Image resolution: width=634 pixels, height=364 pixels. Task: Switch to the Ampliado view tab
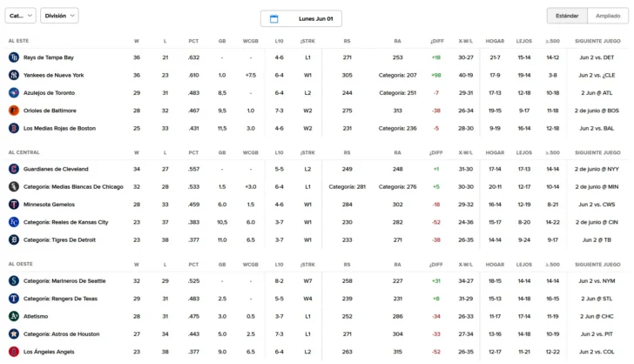[608, 16]
